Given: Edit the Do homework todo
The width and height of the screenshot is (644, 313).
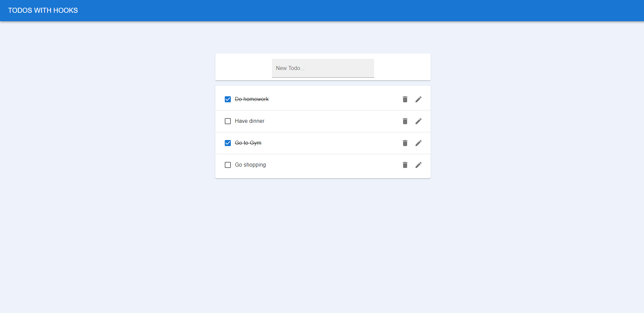Looking at the screenshot, I should point(419,99).
